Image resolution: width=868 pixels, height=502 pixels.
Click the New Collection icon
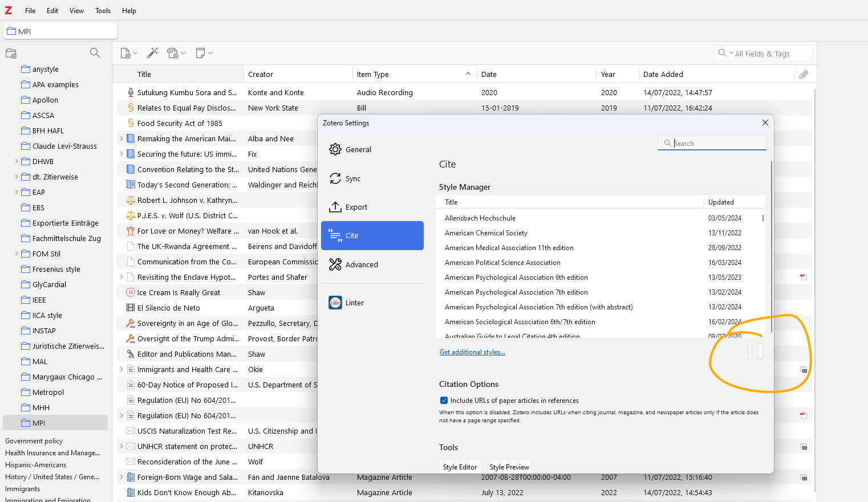click(x=11, y=54)
